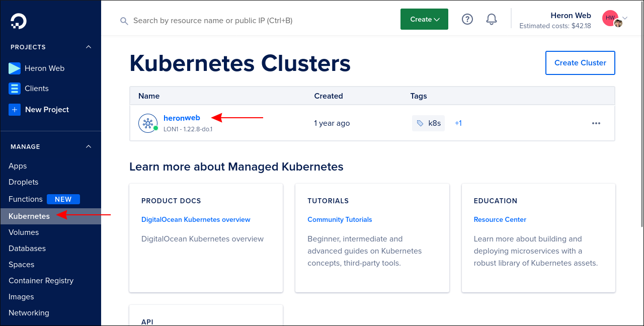This screenshot has height=326, width=644.
Task: Collapse the MANAGE section chevron
Action: click(x=89, y=146)
